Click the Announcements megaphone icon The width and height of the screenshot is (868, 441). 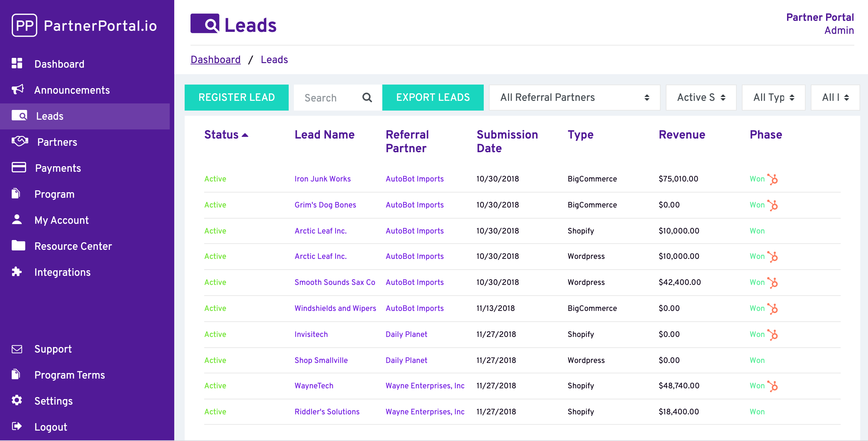click(18, 89)
